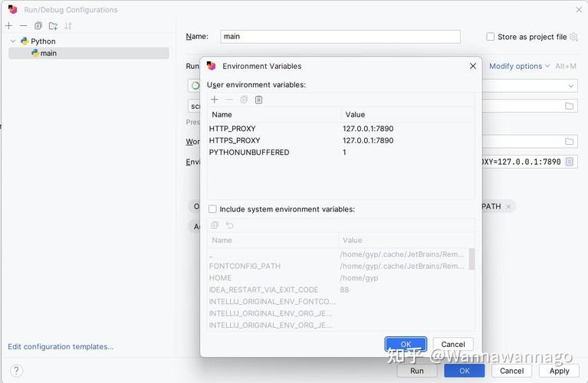This screenshot has width=588, height=383.
Task: Open the Modify options dropdown
Action: click(x=519, y=66)
